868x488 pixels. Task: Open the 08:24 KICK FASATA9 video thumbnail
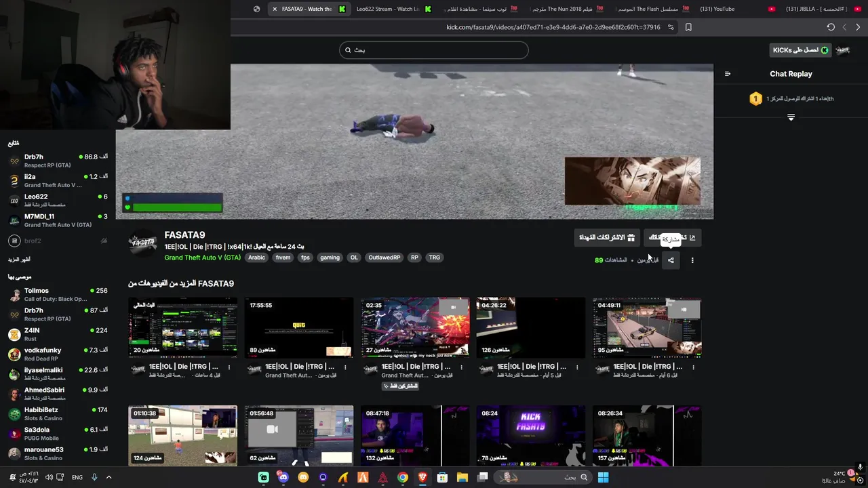coord(530,436)
